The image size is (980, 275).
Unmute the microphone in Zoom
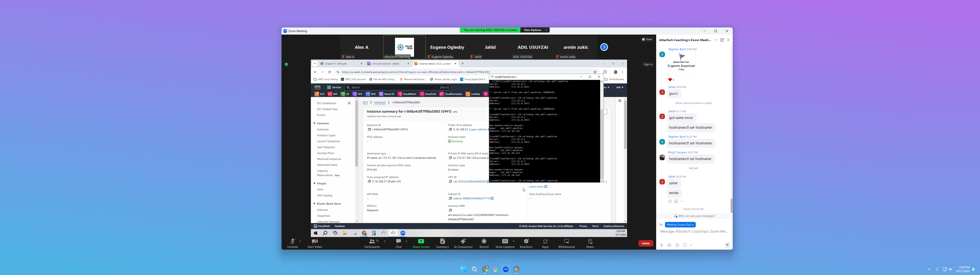point(292,243)
